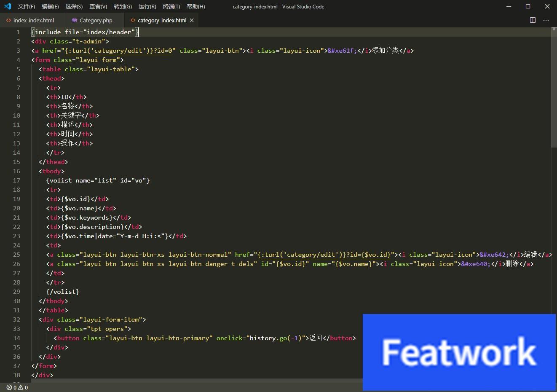Switch to Category.php tab
This screenshot has width=557, height=392.
[96, 20]
